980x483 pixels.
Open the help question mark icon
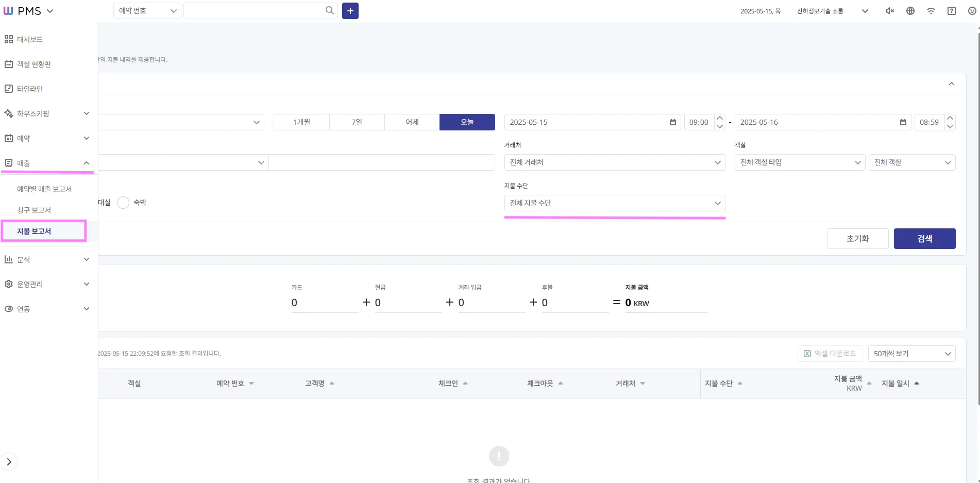click(952, 11)
